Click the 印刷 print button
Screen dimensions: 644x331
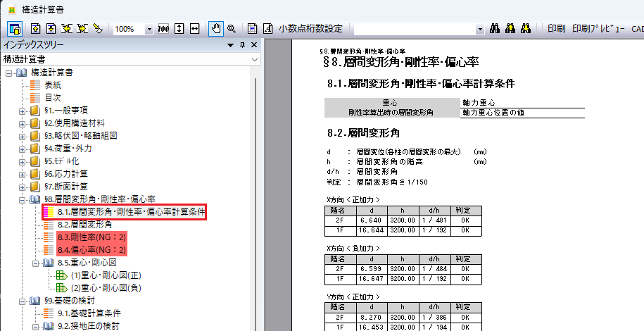[555, 29]
